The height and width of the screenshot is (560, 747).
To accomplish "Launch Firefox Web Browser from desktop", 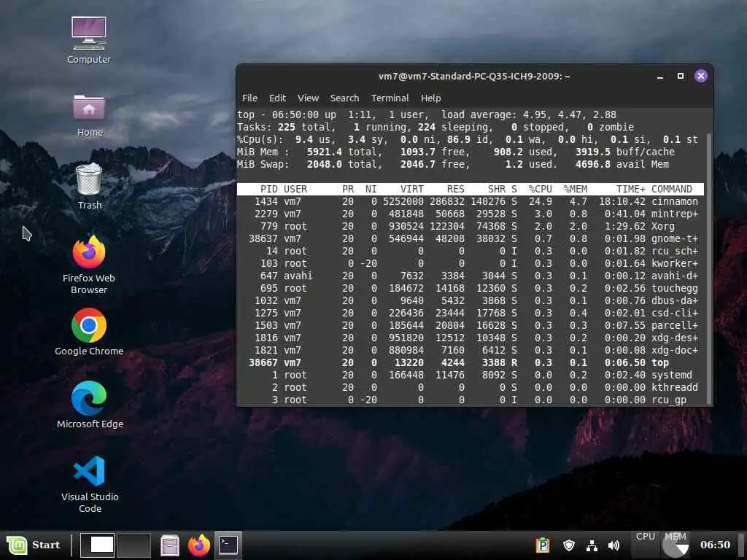I will (89, 265).
